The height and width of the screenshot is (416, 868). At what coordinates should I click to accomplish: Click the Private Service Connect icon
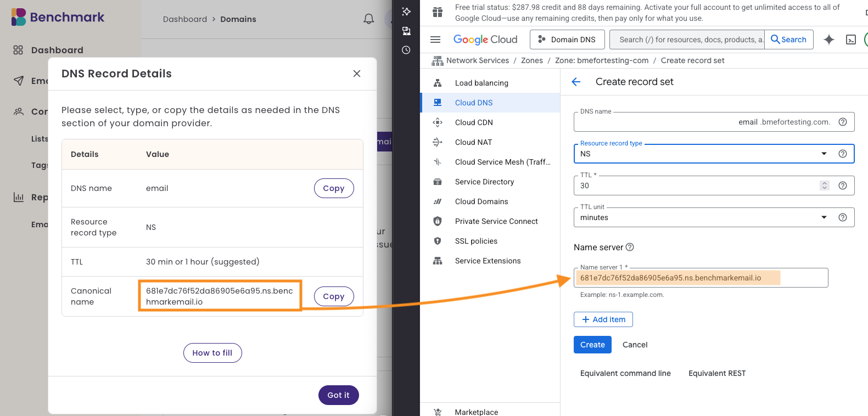pos(438,221)
